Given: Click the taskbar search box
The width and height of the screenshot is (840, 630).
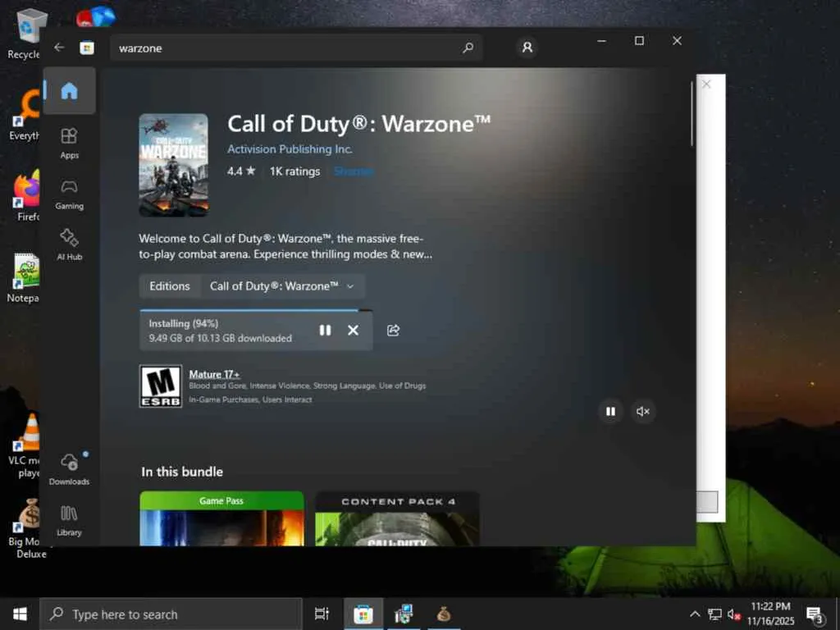Looking at the screenshot, I should [x=171, y=614].
